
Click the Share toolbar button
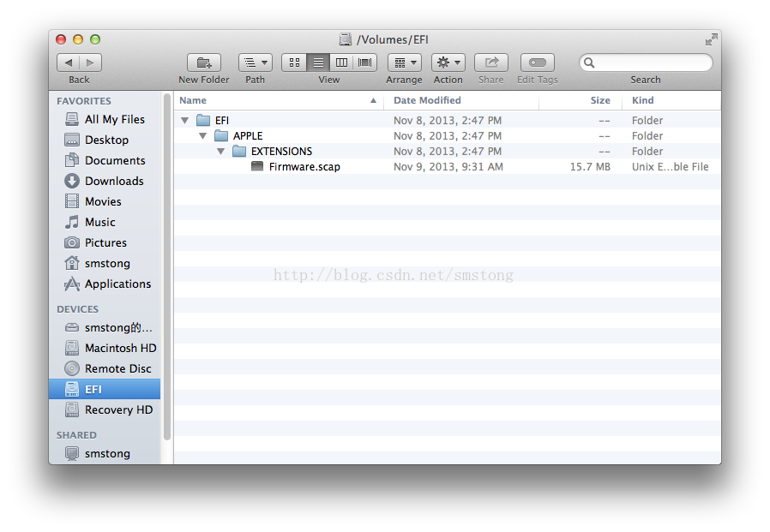click(x=491, y=63)
